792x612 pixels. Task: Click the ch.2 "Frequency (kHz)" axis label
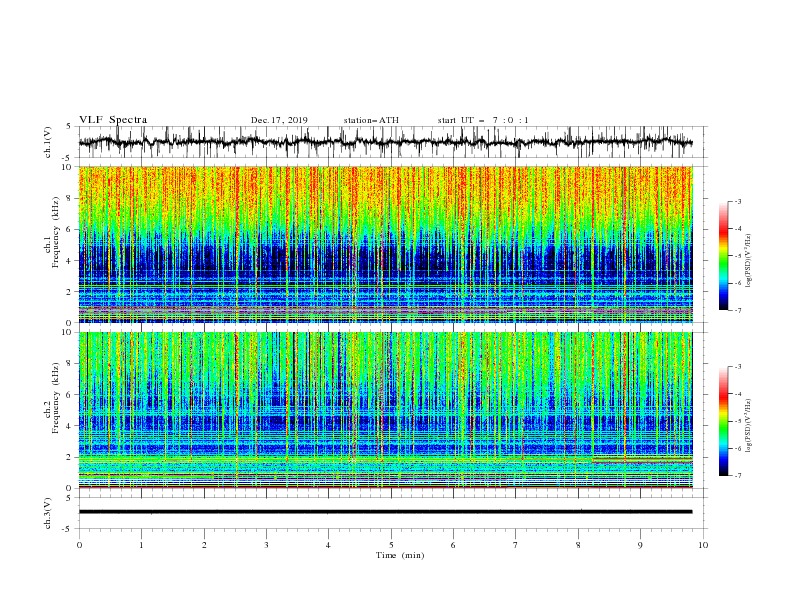[x=56, y=398]
